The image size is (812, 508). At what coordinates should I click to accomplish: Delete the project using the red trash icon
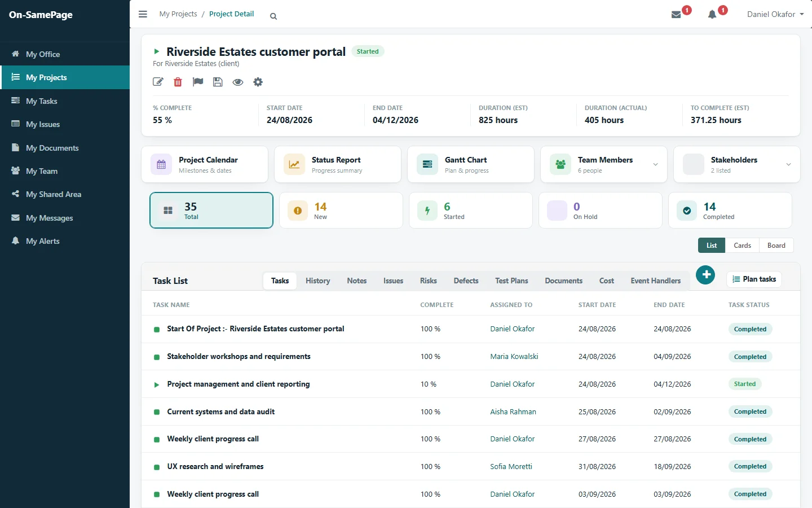178,82
